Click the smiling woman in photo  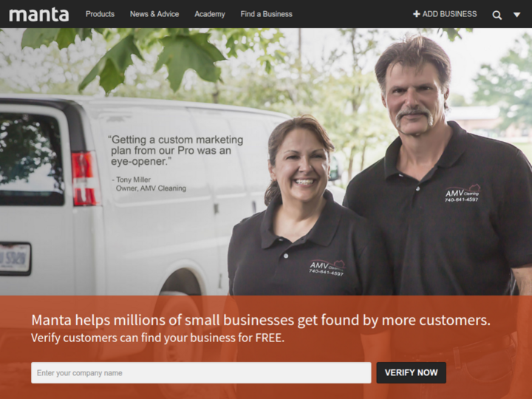pyautogui.click(x=300, y=211)
